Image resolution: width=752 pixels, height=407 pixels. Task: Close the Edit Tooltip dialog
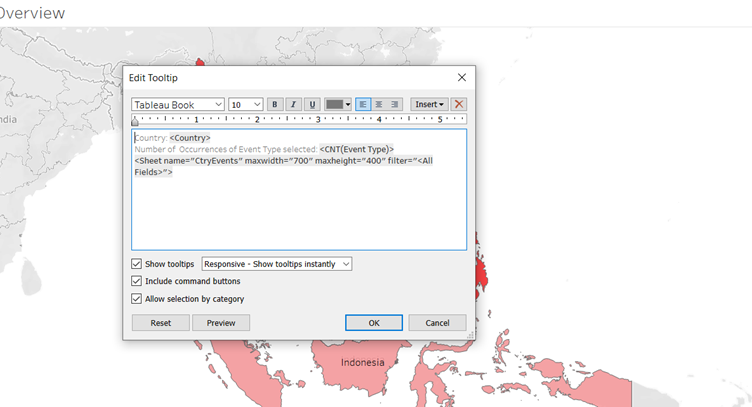click(461, 77)
